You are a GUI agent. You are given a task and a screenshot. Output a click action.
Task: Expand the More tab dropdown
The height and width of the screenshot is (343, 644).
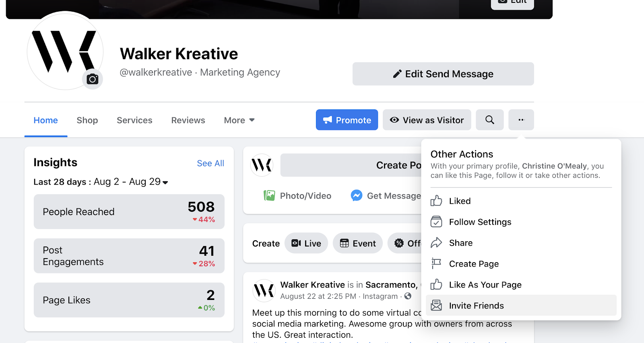[x=239, y=120]
